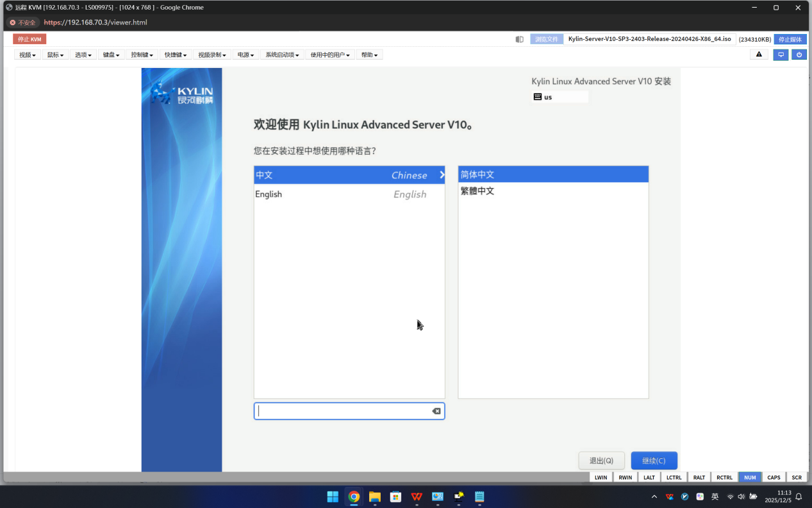The width and height of the screenshot is (812, 508).
Task: Open the 控制键 dropdown menu
Action: tap(142, 55)
